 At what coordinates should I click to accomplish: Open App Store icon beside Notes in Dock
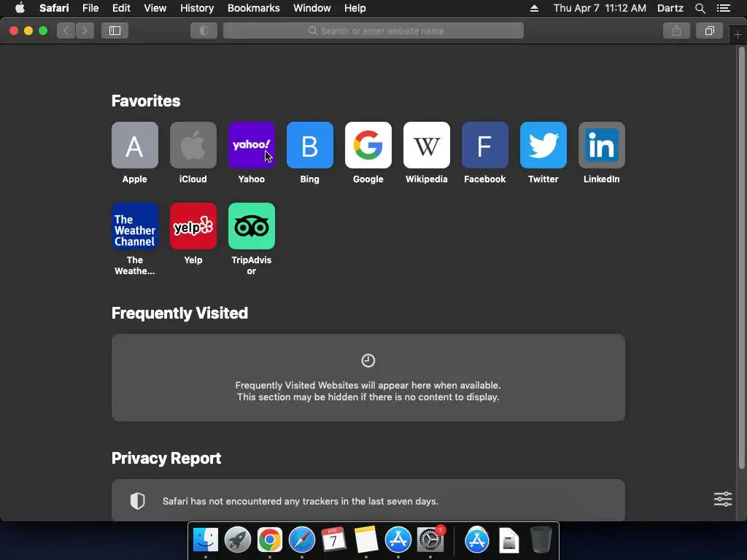click(398, 540)
